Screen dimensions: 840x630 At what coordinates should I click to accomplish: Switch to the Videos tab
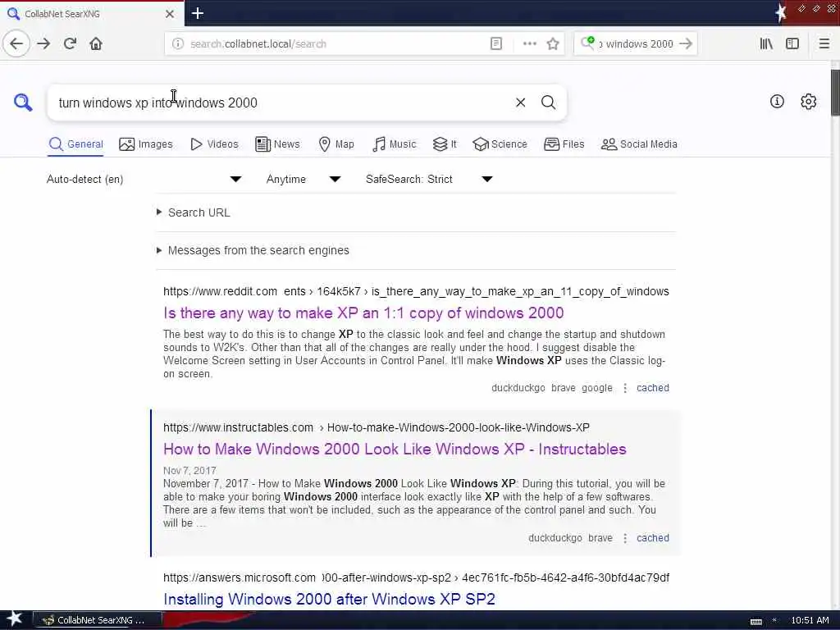[214, 144]
